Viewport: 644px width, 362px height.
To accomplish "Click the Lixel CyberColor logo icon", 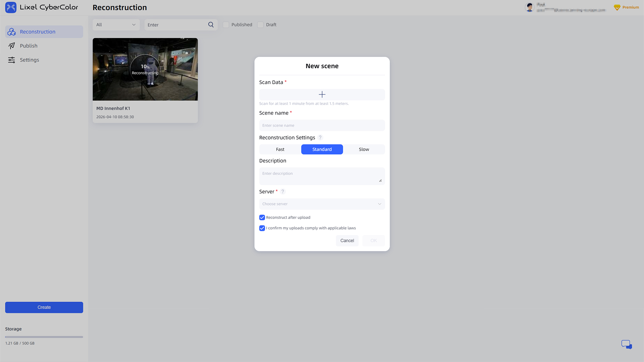I will point(11,7).
